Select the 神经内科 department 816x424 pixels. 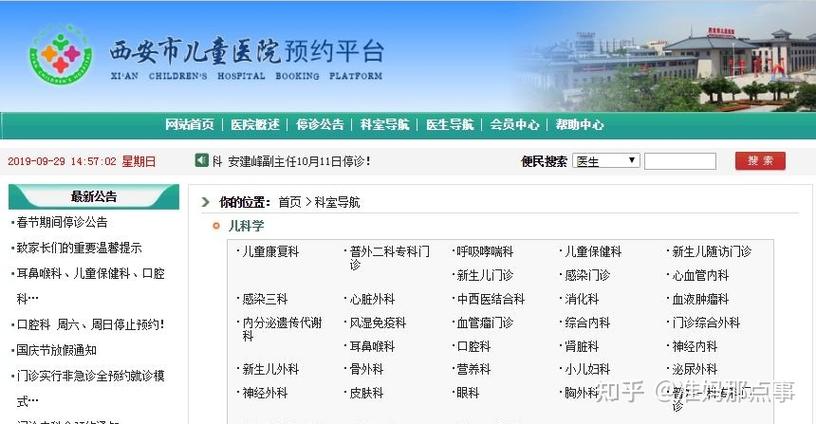[x=695, y=346]
